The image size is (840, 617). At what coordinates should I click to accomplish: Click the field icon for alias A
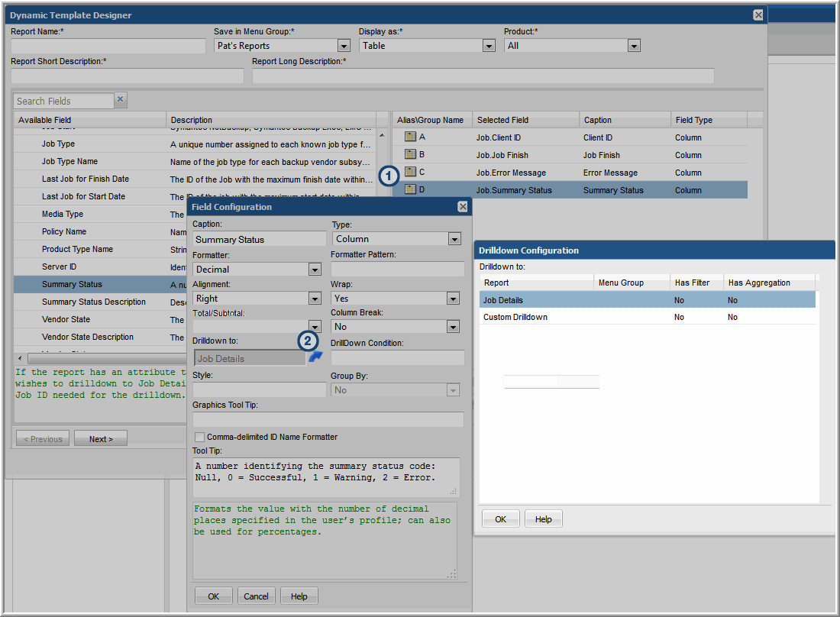pos(409,137)
